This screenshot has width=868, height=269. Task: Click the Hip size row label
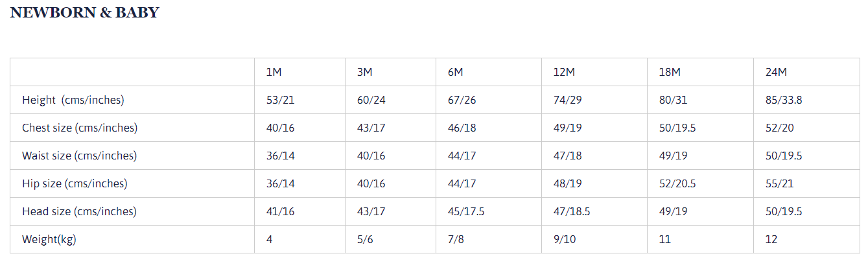click(75, 183)
